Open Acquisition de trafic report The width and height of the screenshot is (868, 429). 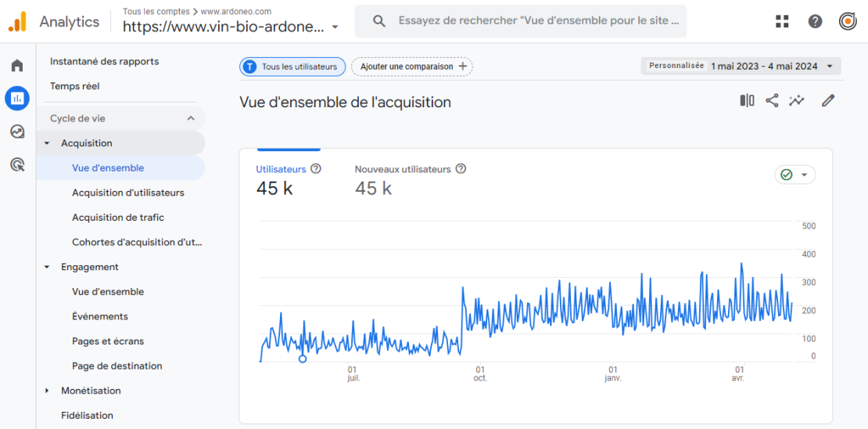coord(118,218)
